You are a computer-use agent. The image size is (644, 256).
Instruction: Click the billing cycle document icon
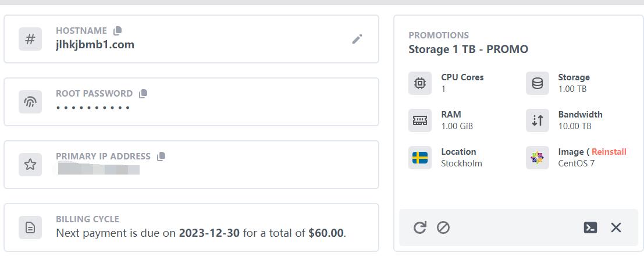(30, 227)
